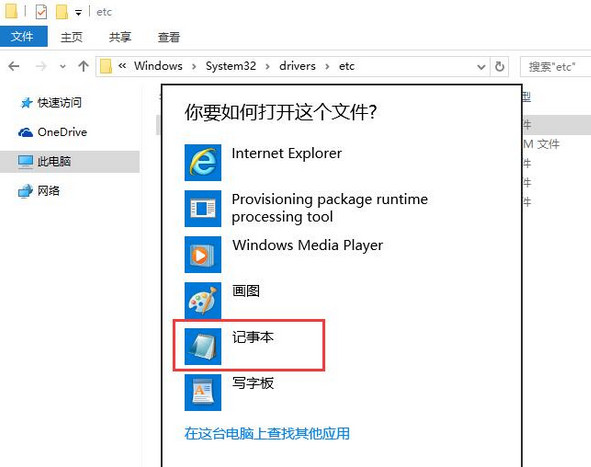
Task: Click the folder icon at title bar left
Action: (11, 11)
